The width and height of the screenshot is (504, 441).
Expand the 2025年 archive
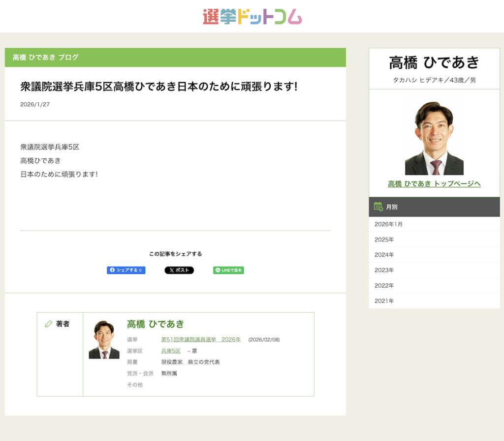pyautogui.click(x=384, y=239)
